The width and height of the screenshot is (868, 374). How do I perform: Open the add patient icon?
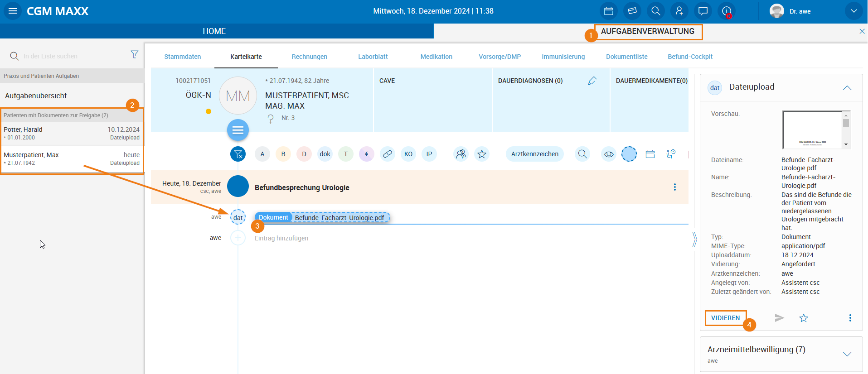679,11
